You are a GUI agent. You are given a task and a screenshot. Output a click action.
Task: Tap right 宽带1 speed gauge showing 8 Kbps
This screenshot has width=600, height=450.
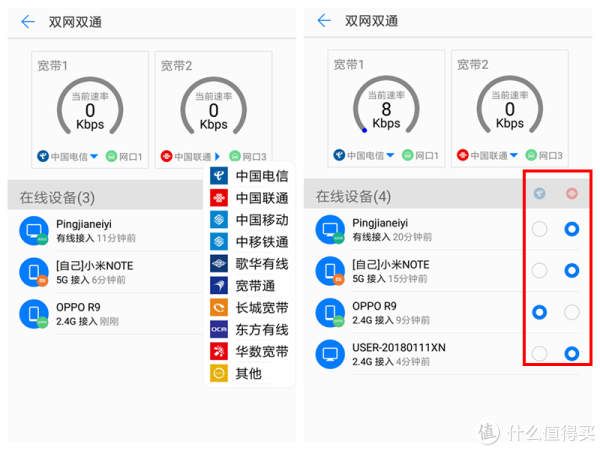(x=386, y=106)
